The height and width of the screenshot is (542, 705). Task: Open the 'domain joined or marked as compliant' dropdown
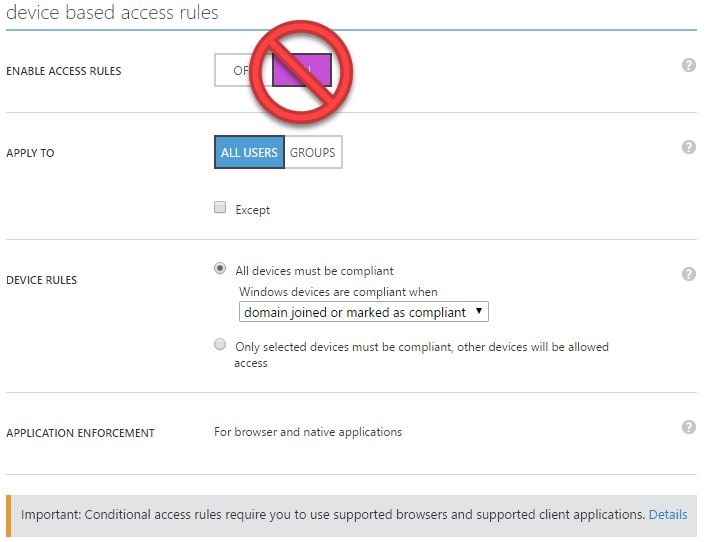coord(364,312)
